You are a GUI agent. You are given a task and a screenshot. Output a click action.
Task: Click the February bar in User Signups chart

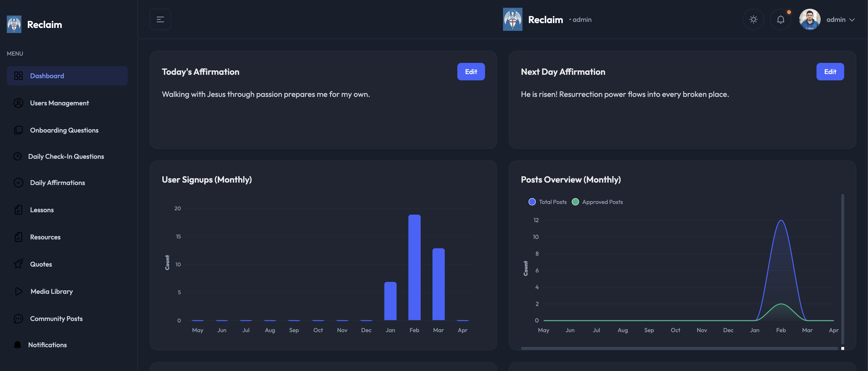coord(414,267)
